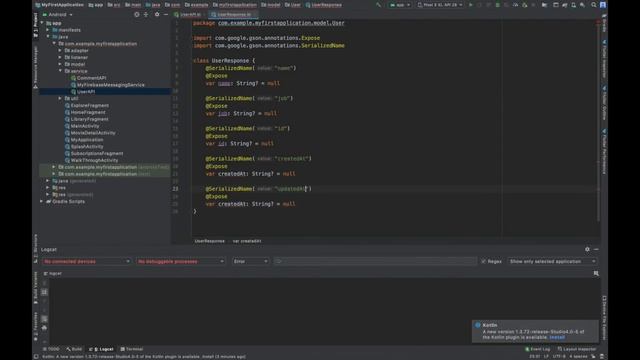Expand the adapter package in tree

tap(60, 51)
